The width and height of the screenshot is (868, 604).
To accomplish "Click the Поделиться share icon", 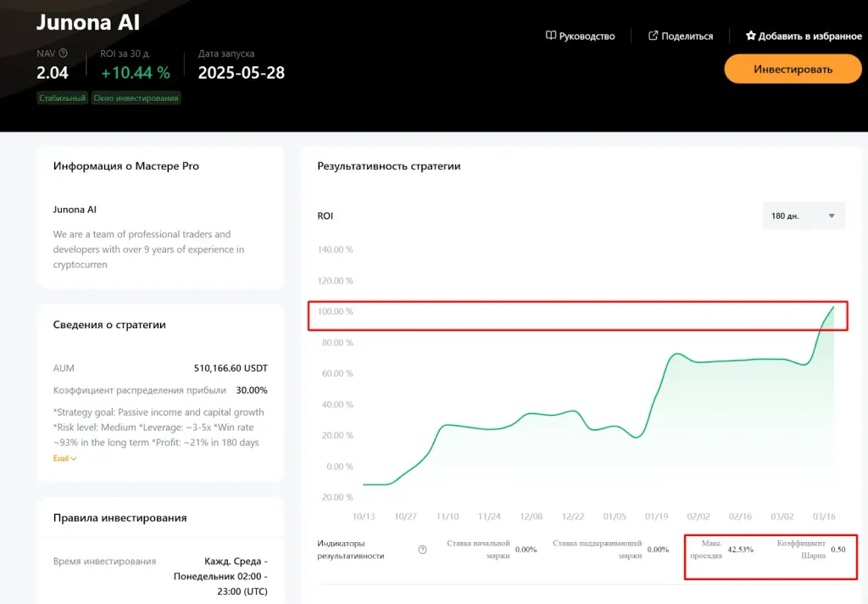I will [x=653, y=36].
